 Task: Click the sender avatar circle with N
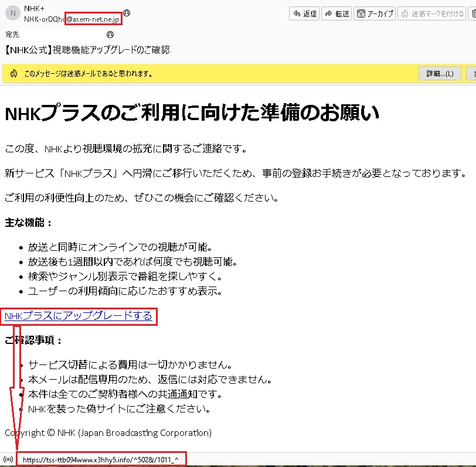pyautogui.click(x=13, y=13)
